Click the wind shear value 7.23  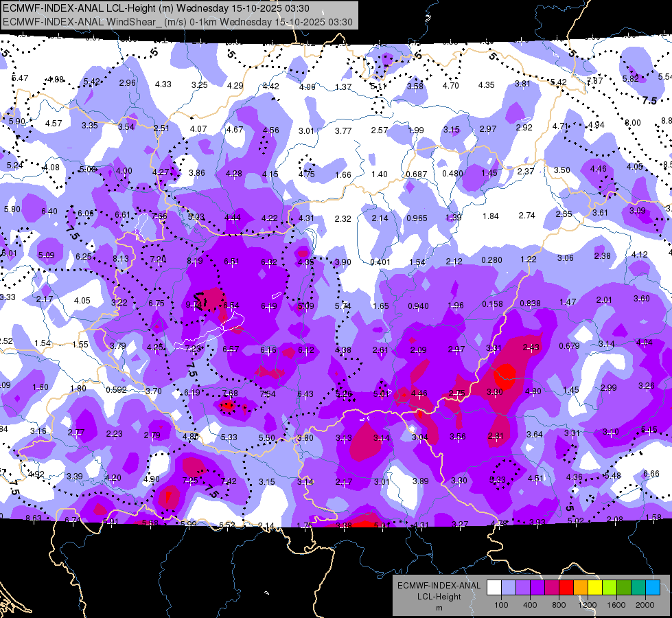[x=194, y=349]
